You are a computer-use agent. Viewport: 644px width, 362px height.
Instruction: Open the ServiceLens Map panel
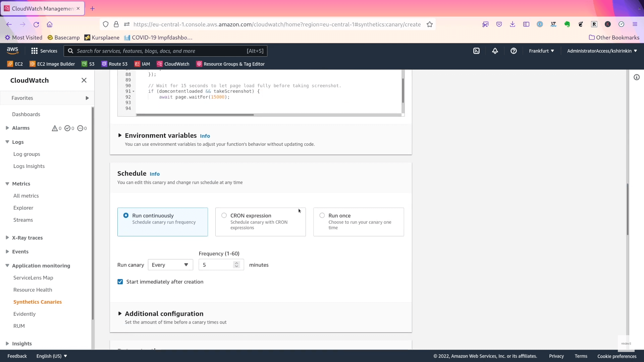pos(33,277)
